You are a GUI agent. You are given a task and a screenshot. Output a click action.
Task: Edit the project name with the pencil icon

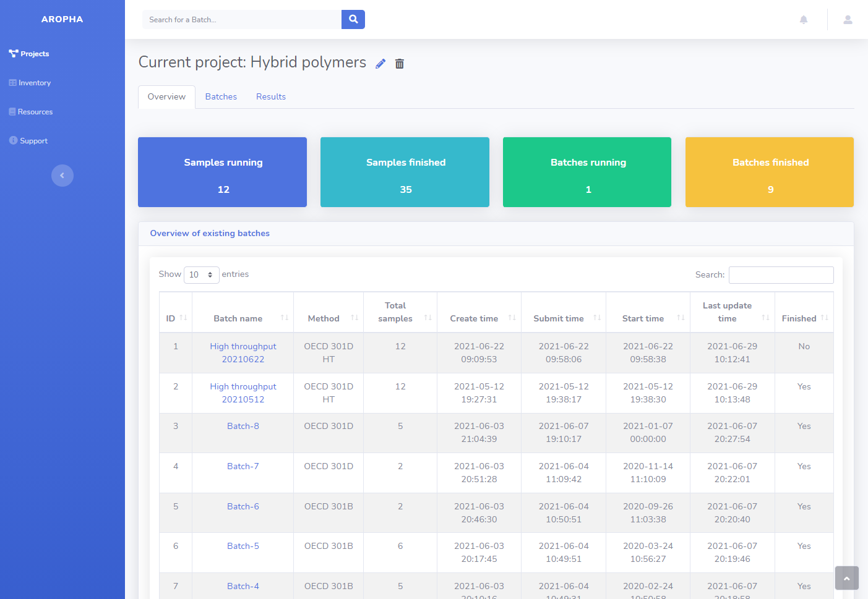pyautogui.click(x=380, y=63)
